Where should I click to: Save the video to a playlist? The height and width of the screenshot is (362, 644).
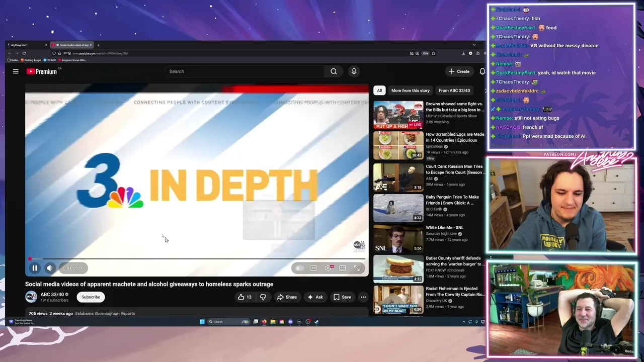[342, 297]
